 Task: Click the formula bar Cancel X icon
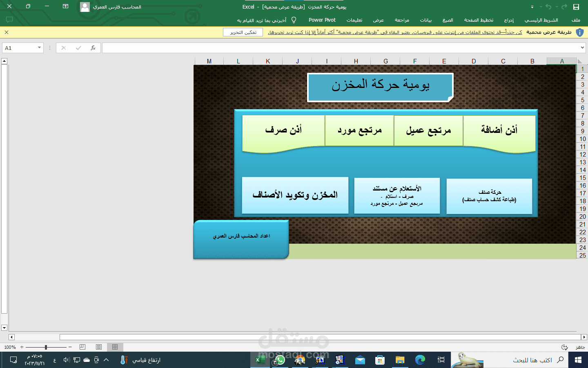(x=64, y=48)
